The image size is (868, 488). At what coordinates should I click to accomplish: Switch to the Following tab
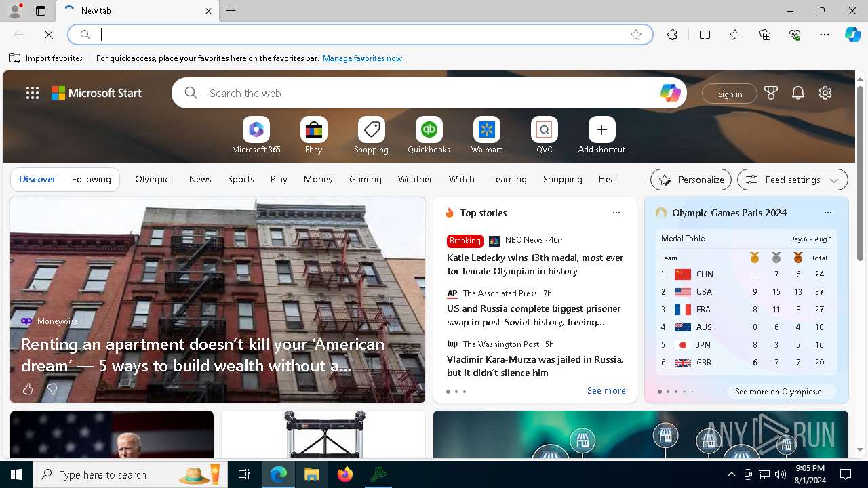pyautogui.click(x=92, y=179)
